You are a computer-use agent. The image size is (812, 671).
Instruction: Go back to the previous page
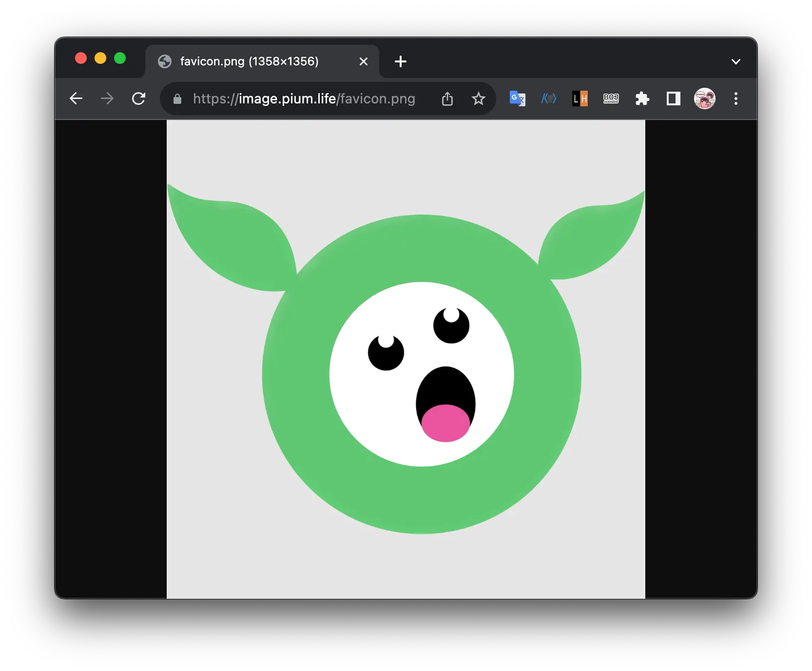[76, 99]
